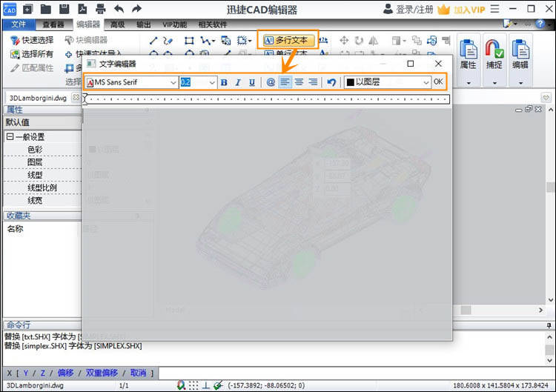Toggle Bold in the text editor

tap(224, 82)
